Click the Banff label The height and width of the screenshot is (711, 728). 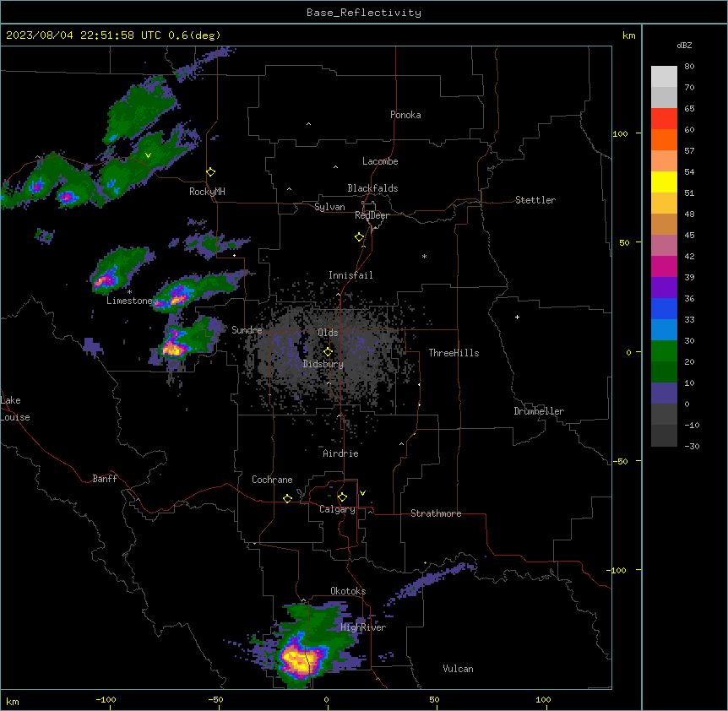tap(105, 479)
